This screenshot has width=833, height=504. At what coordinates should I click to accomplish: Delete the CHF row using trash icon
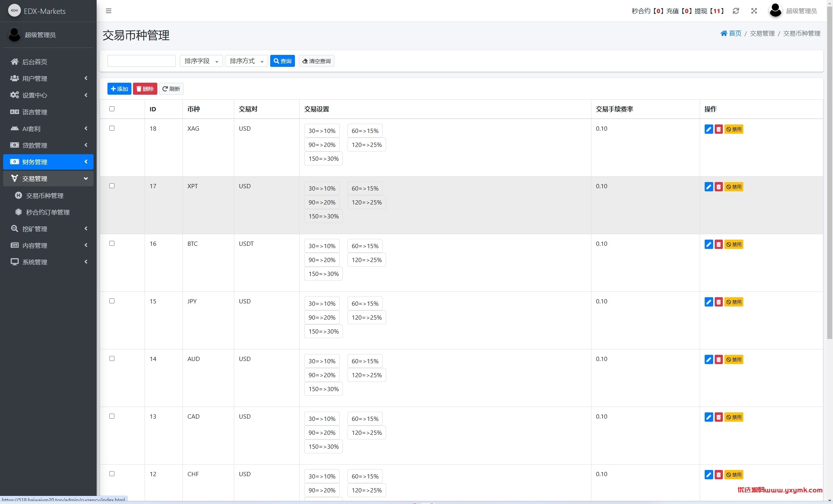(x=719, y=475)
